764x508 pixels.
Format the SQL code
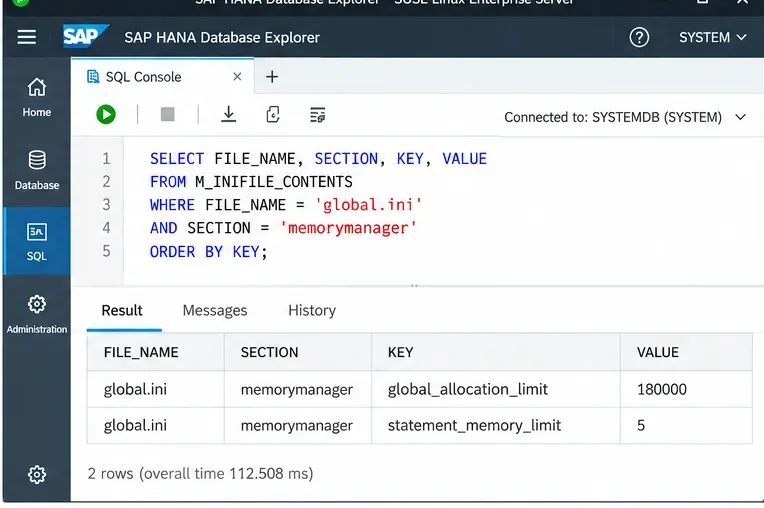point(317,115)
